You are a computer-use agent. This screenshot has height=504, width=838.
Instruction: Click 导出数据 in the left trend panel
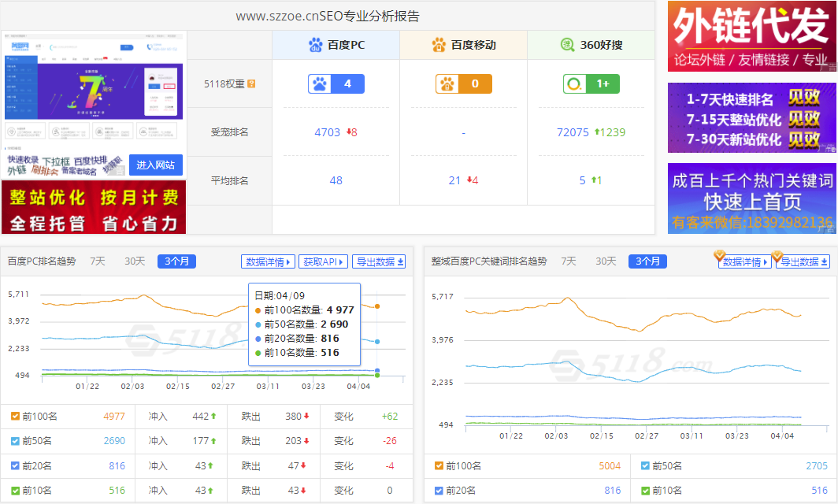pos(380,261)
